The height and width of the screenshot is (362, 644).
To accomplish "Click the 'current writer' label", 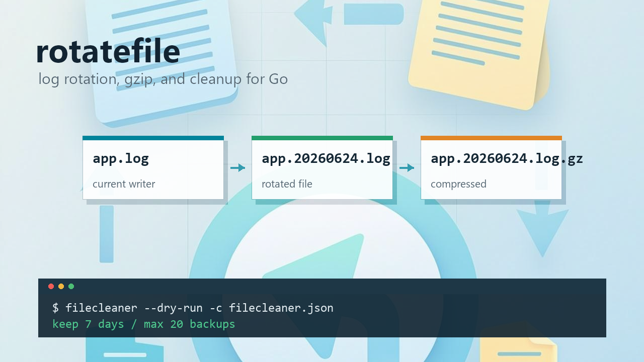I will click(124, 184).
